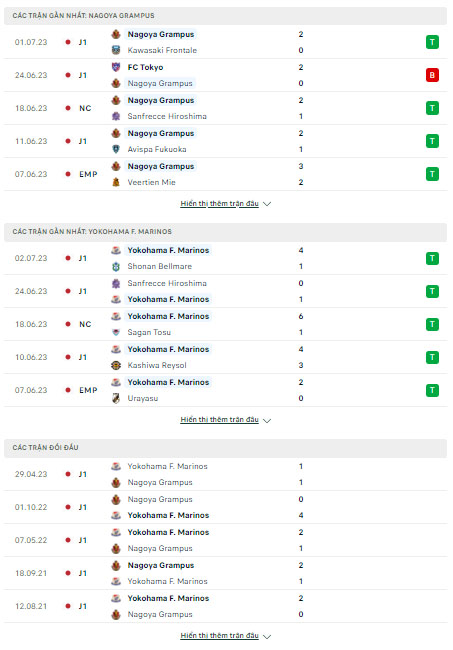Viewport: 453px width, 650px height.
Task: Click the Kashiwa Reysol crest icon
Action: pos(116,365)
